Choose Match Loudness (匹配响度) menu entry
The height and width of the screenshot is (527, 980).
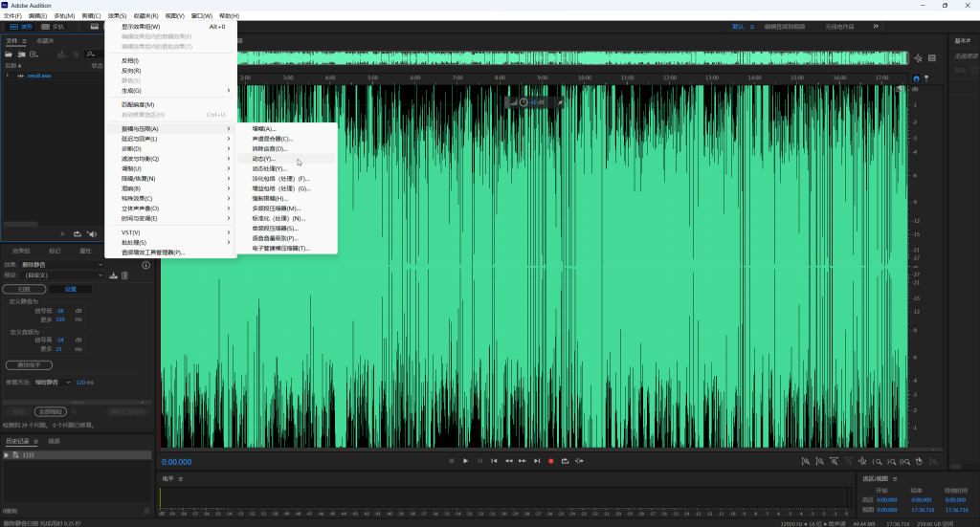[x=170, y=105]
